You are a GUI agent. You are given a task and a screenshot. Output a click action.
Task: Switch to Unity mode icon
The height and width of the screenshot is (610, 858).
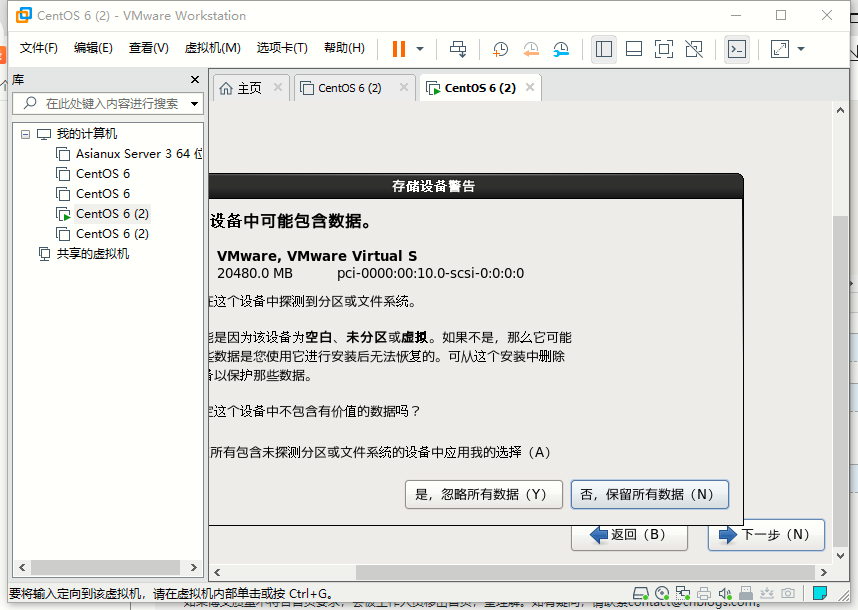coord(694,49)
